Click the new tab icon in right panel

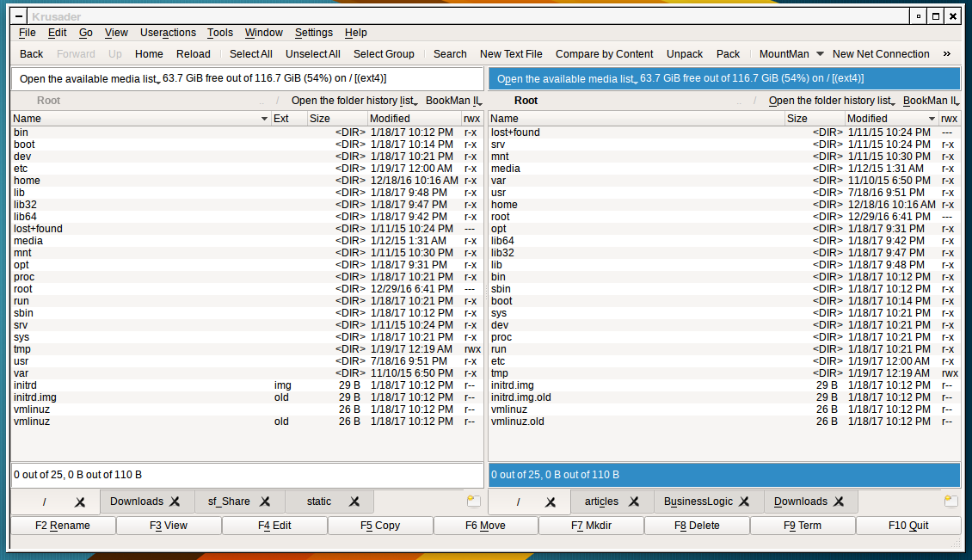[950, 502]
